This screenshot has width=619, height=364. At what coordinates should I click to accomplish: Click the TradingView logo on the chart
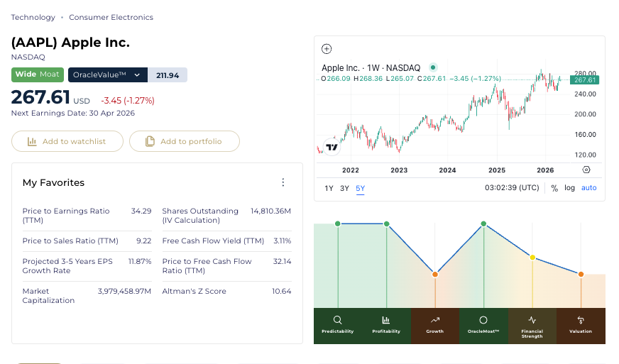[x=331, y=147]
